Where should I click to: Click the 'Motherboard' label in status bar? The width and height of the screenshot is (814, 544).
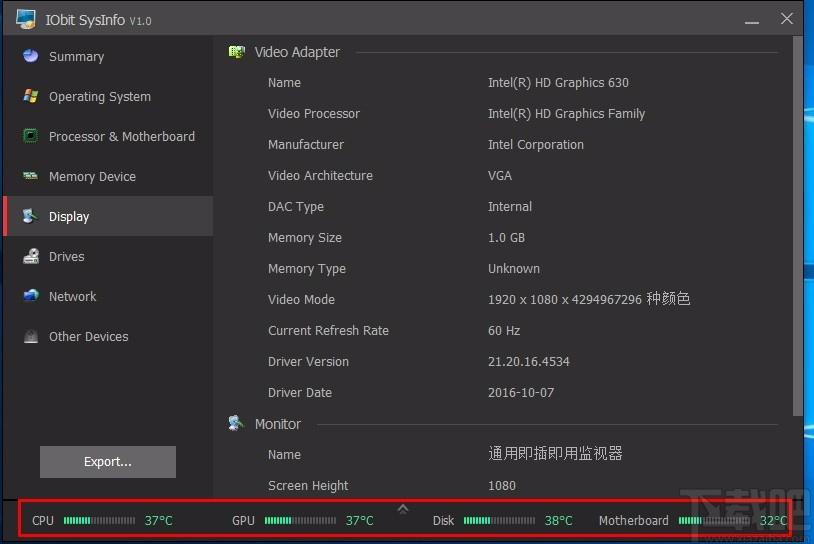[x=633, y=521]
